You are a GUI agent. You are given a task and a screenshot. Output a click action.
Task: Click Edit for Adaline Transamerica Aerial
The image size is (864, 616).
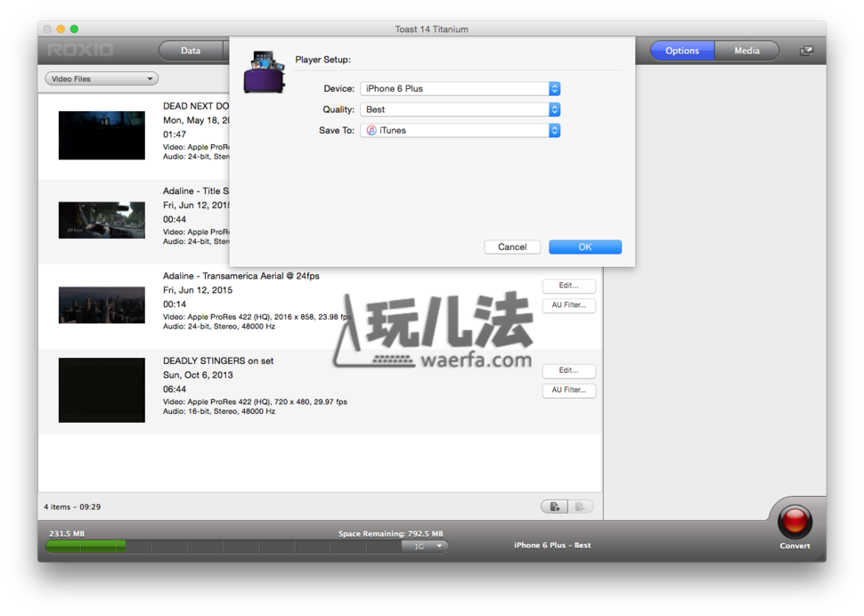pos(568,286)
